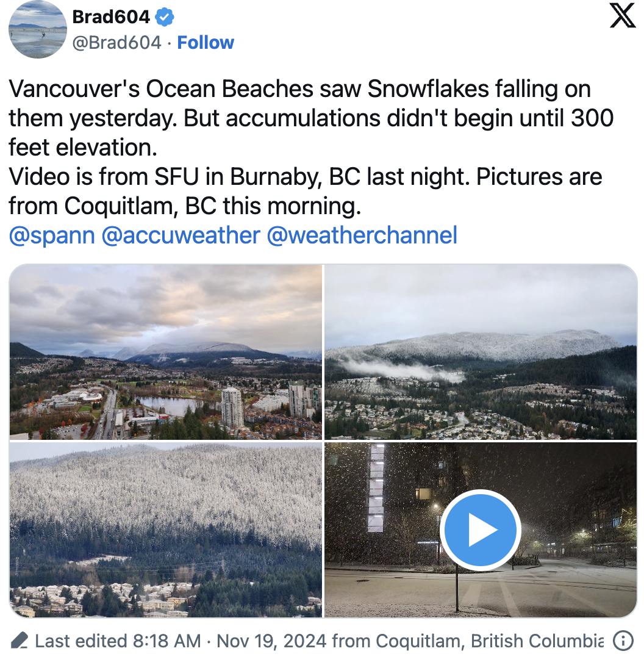Click the X logo in the corner
The width and height of the screenshot is (644, 665).
623,15
